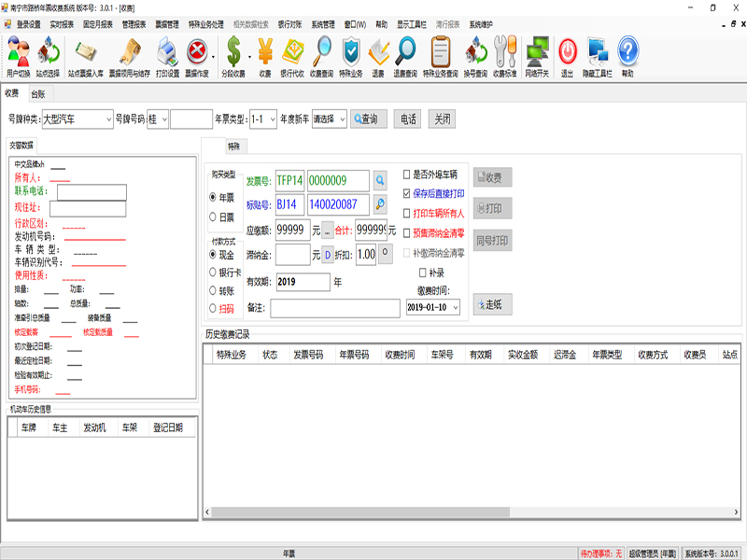Click the 用户切换 user switch icon
The height and width of the screenshot is (560, 747).
coord(19,56)
